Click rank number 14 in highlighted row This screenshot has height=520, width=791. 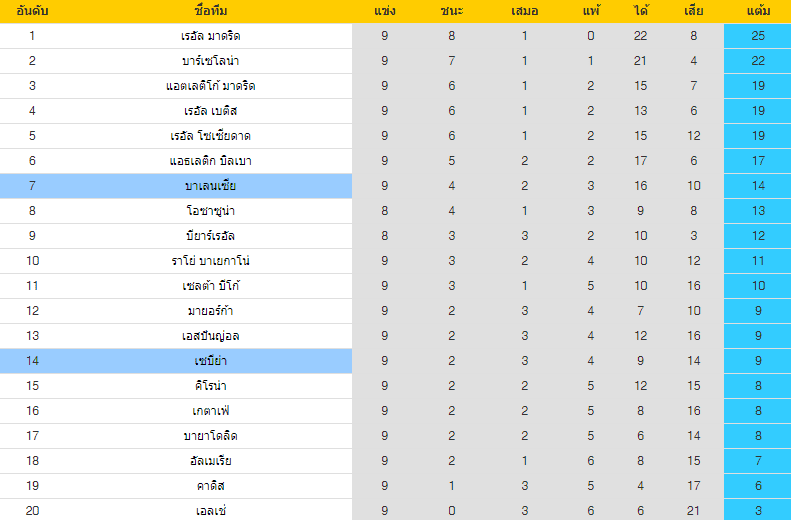pyautogui.click(x=32, y=361)
